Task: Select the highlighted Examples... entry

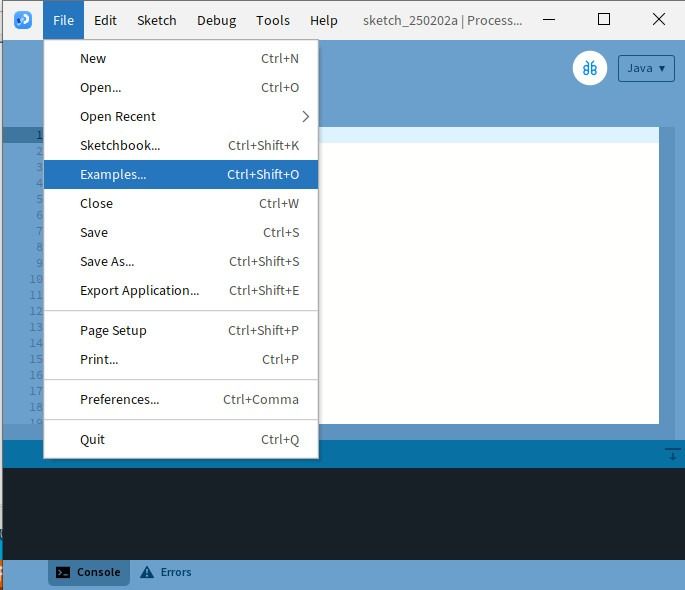Action: tap(181, 174)
